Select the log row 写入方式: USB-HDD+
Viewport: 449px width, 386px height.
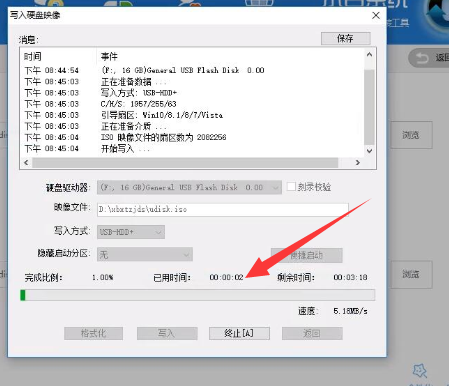(x=193, y=93)
